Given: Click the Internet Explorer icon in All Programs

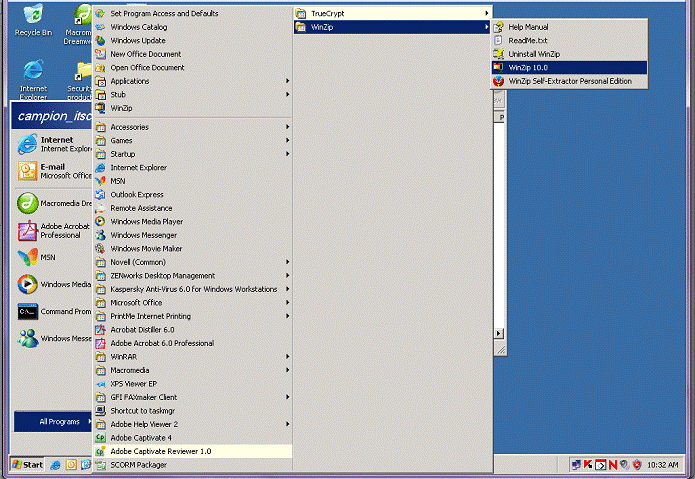Looking at the screenshot, I should tap(101, 167).
